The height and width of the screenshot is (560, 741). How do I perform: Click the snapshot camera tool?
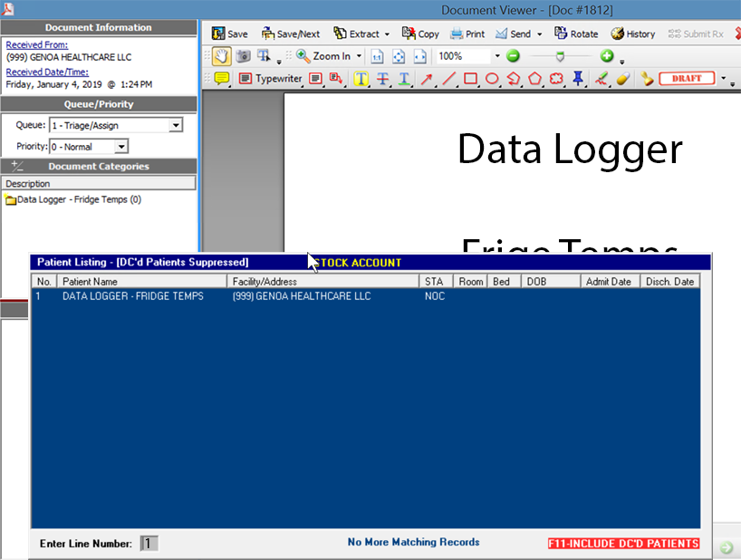[243, 56]
